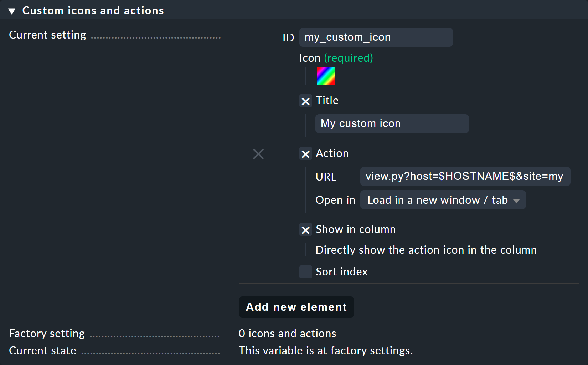
Task: Click the "Action" label to toggle it
Action: tap(332, 153)
